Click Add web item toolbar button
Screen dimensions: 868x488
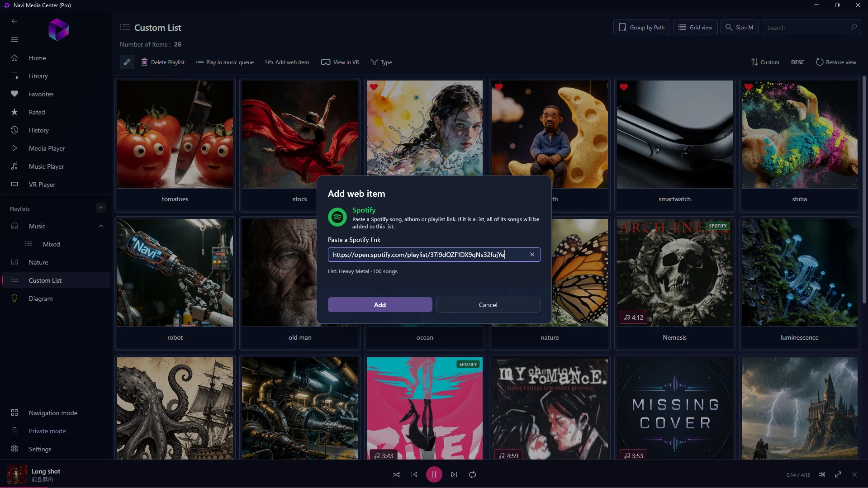(287, 62)
